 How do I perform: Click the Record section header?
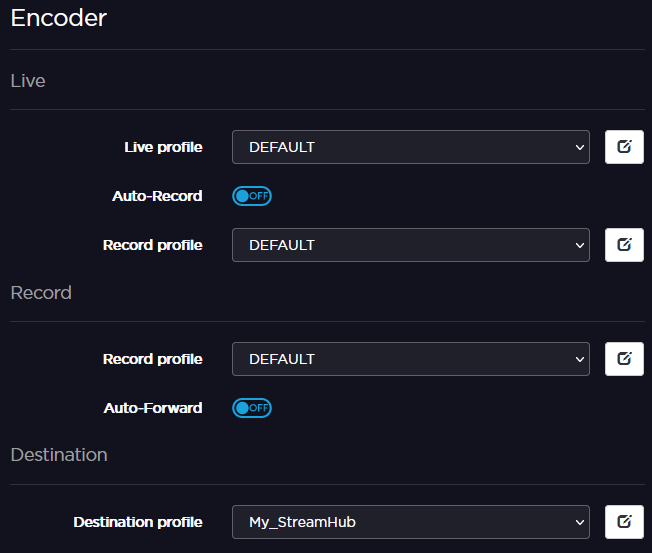pyautogui.click(x=41, y=293)
